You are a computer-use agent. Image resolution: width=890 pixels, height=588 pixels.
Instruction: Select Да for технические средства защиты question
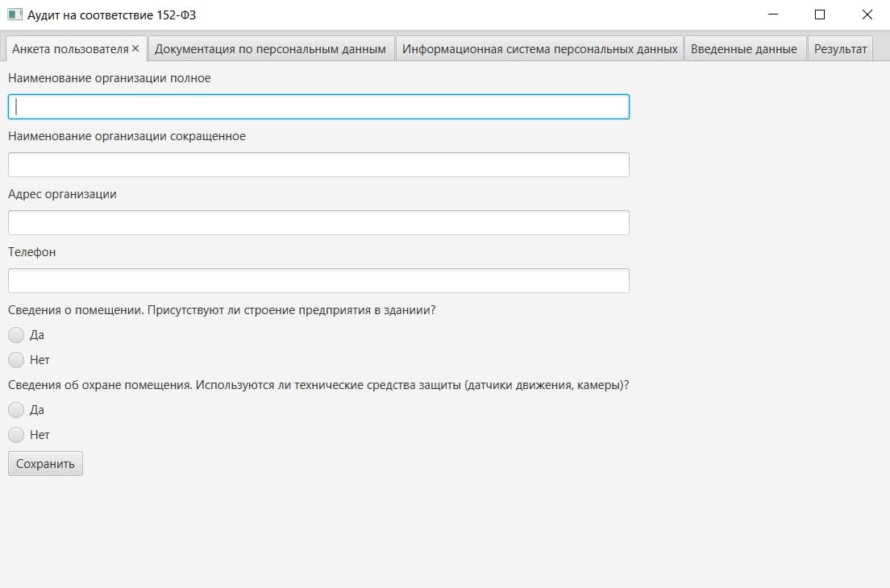[x=26, y=410]
